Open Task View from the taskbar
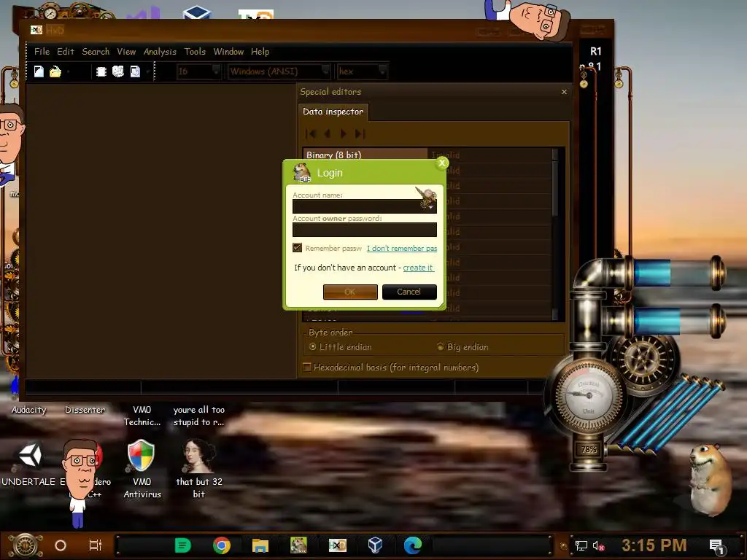The width and height of the screenshot is (747, 560). pos(96,545)
